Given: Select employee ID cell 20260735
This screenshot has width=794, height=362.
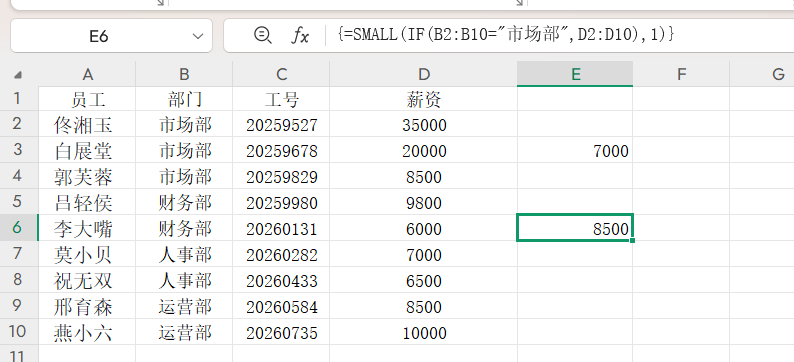Looking at the screenshot, I should point(281,332).
